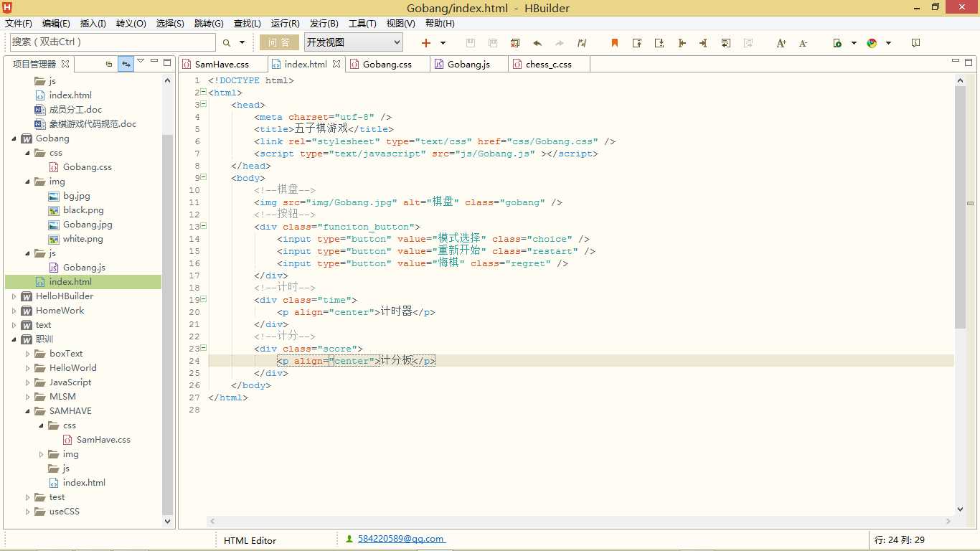The image size is (980, 551).
Task: Open the 运行(R) menu
Action: click(x=286, y=24)
